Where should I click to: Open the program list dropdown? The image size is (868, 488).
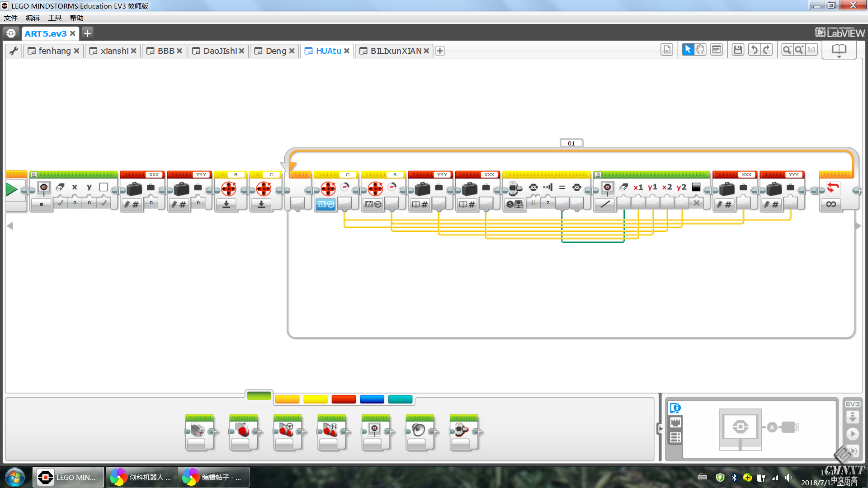[666, 50]
